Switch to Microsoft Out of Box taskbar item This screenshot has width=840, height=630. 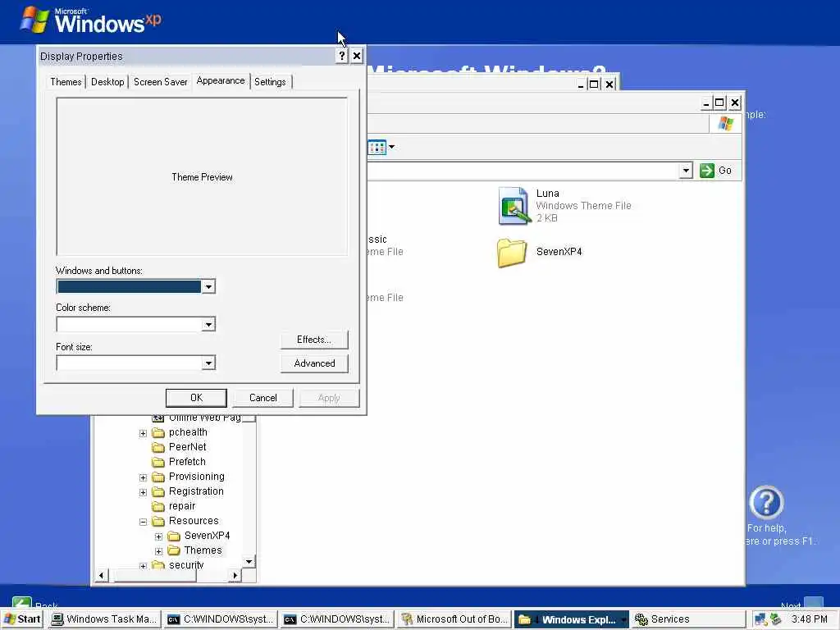pyautogui.click(x=454, y=619)
